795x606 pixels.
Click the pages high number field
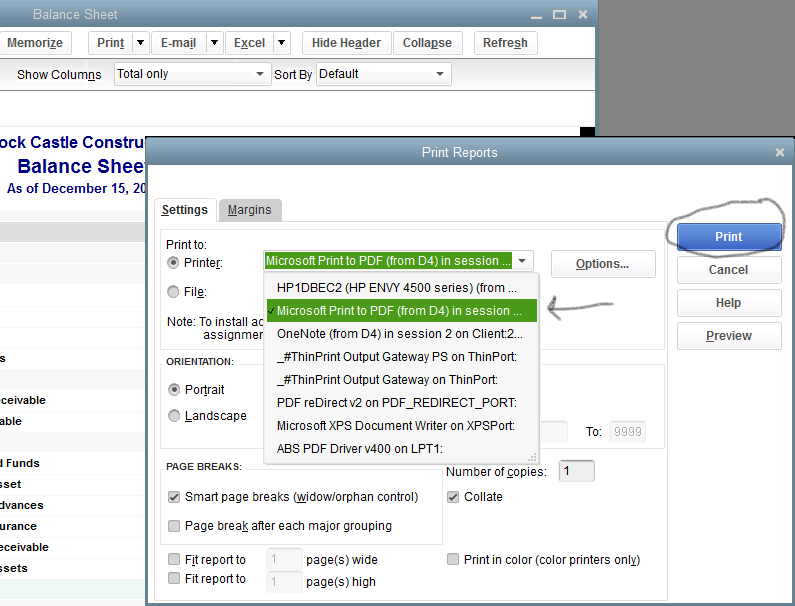point(284,582)
